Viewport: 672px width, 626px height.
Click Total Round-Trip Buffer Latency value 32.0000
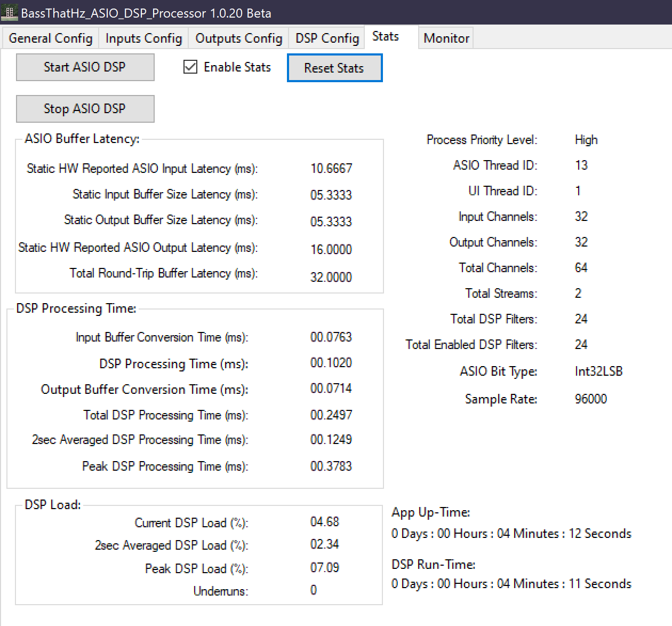331,277
